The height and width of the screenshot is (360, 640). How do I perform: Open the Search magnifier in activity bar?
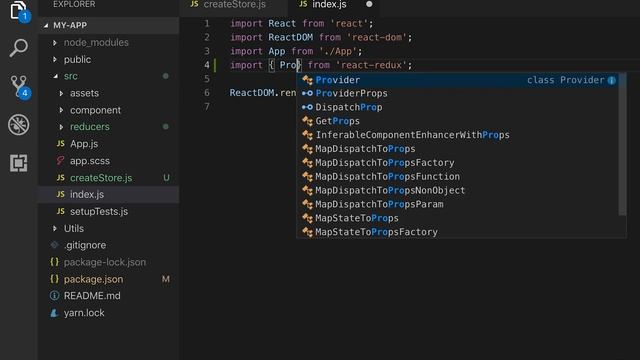tap(18, 48)
